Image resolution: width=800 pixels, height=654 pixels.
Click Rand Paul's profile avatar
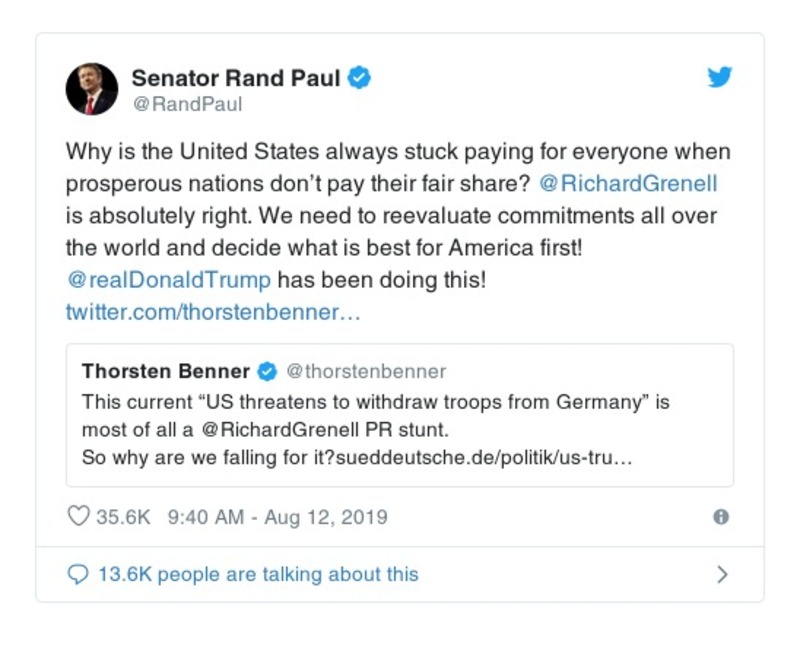pyautogui.click(x=92, y=89)
